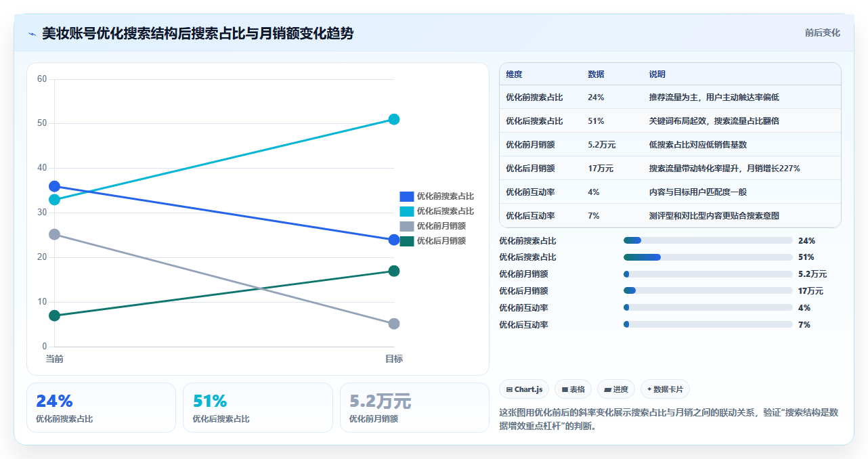Toggle the 优化前搜索占比 legend color box
This screenshot has width=868, height=459.
click(x=407, y=196)
